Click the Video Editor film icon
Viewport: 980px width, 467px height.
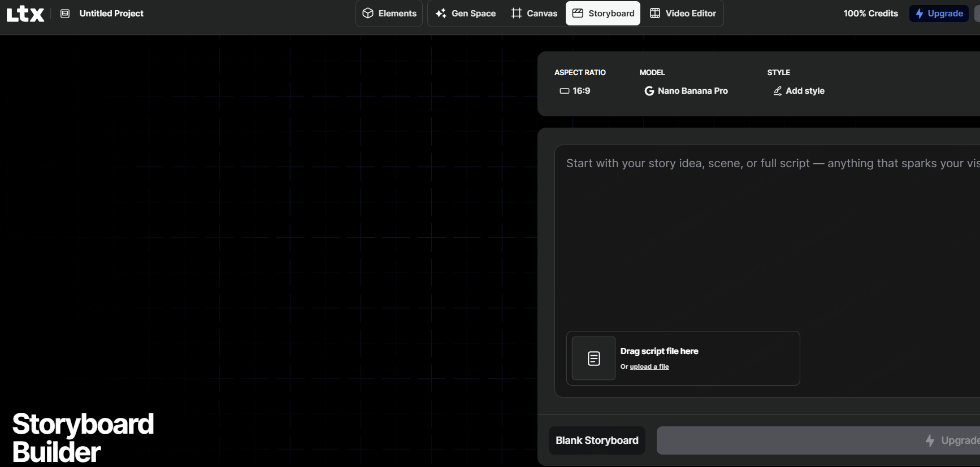tap(655, 14)
